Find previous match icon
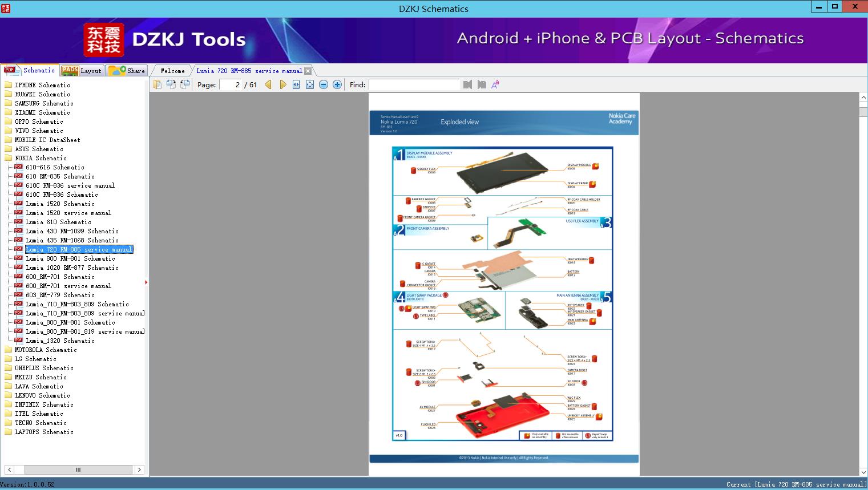 click(x=468, y=84)
